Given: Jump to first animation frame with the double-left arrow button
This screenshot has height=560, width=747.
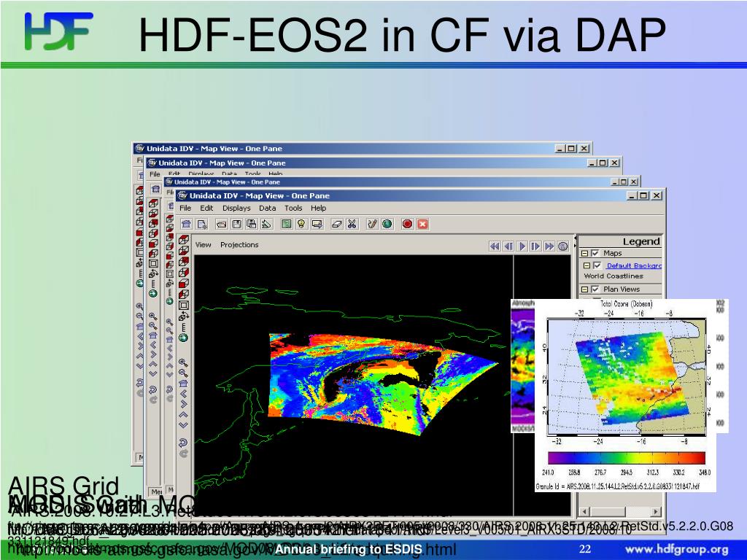Looking at the screenshot, I should point(495,246).
